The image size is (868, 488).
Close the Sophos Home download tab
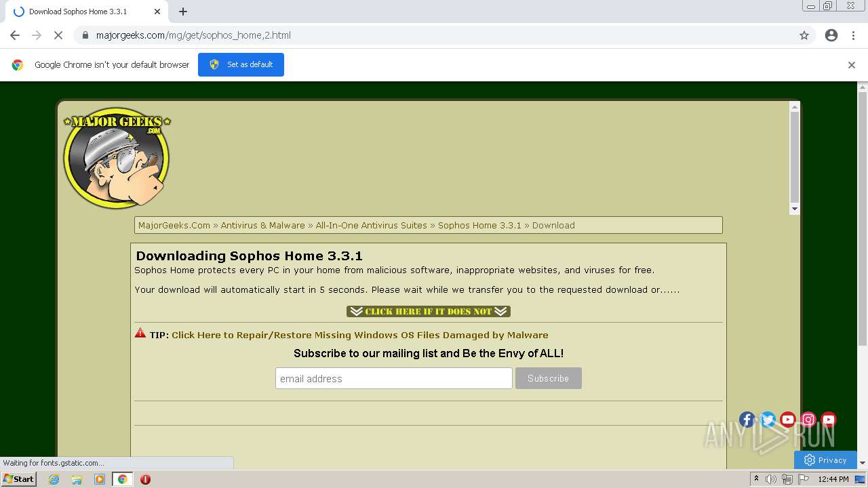[157, 12]
